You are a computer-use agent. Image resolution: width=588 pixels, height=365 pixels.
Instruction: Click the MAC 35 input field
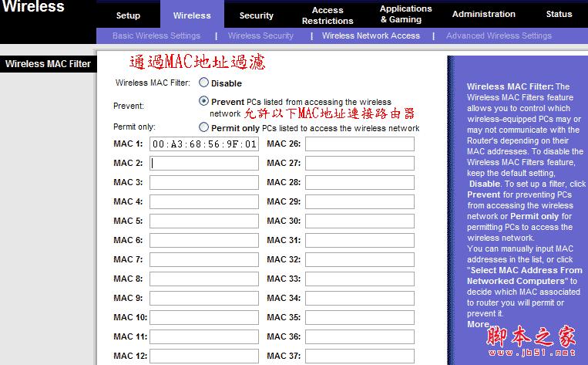[x=360, y=317]
